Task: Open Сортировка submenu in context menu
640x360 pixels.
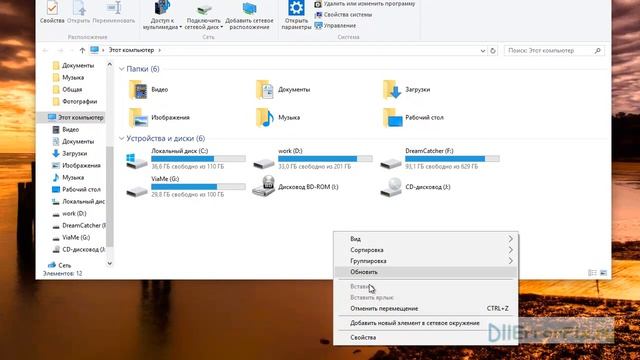Action: click(426, 250)
